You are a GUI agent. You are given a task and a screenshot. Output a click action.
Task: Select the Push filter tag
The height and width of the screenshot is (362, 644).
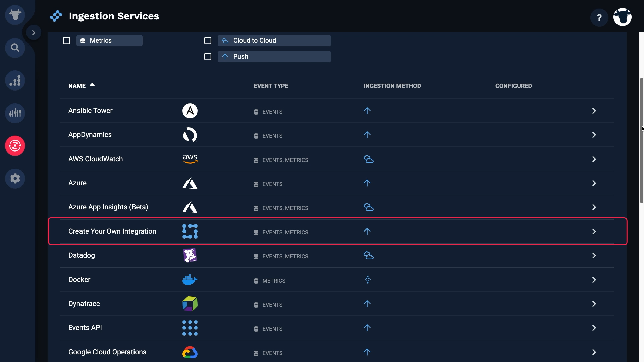point(274,57)
